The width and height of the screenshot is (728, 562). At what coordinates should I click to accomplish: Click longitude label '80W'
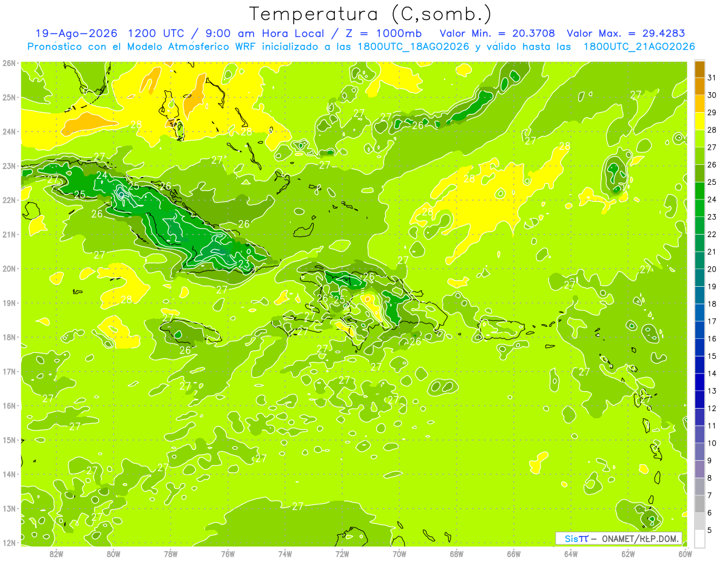click(113, 554)
